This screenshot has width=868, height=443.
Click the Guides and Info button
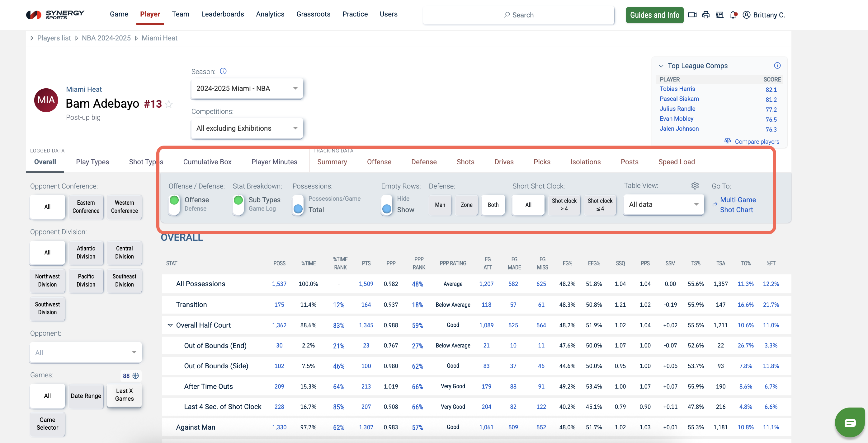654,15
